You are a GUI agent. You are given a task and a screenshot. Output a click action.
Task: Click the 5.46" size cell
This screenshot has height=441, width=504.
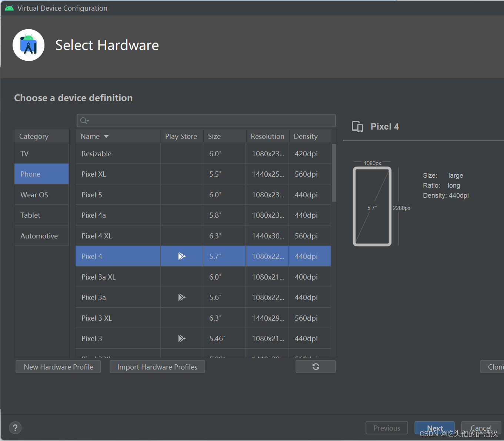point(224,338)
